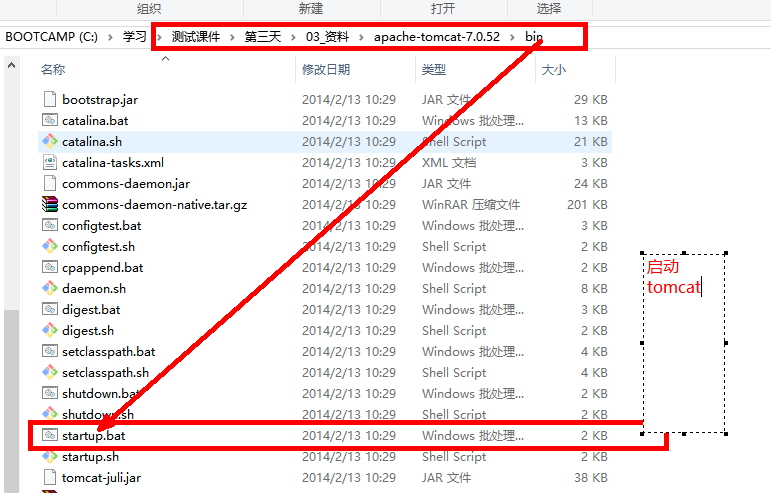Click inside the 启动 tomcat text box

(684, 343)
